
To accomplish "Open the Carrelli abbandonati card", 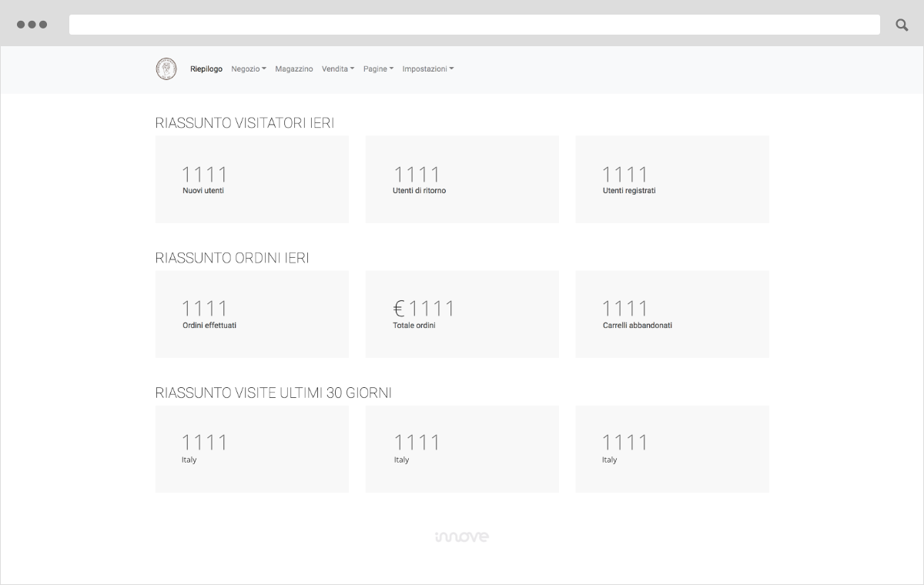I will [671, 314].
